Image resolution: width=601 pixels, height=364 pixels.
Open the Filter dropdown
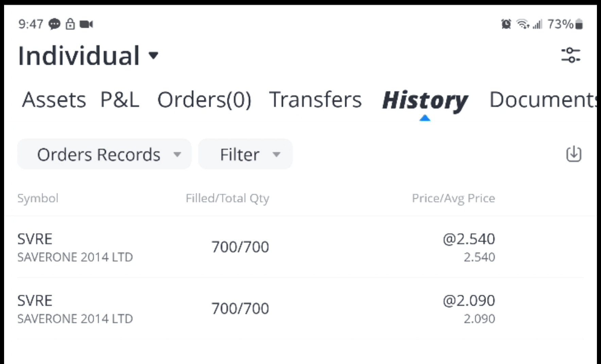(x=245, y=154)
